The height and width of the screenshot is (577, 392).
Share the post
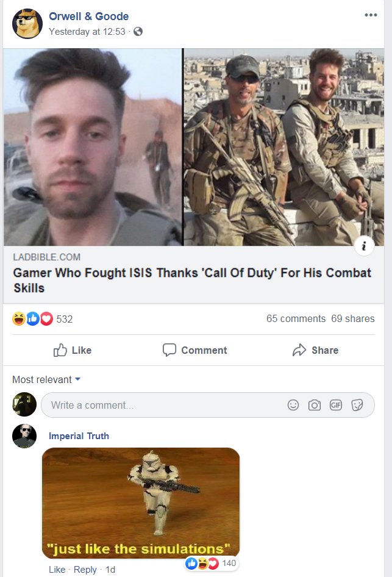[x=316, y=350]
